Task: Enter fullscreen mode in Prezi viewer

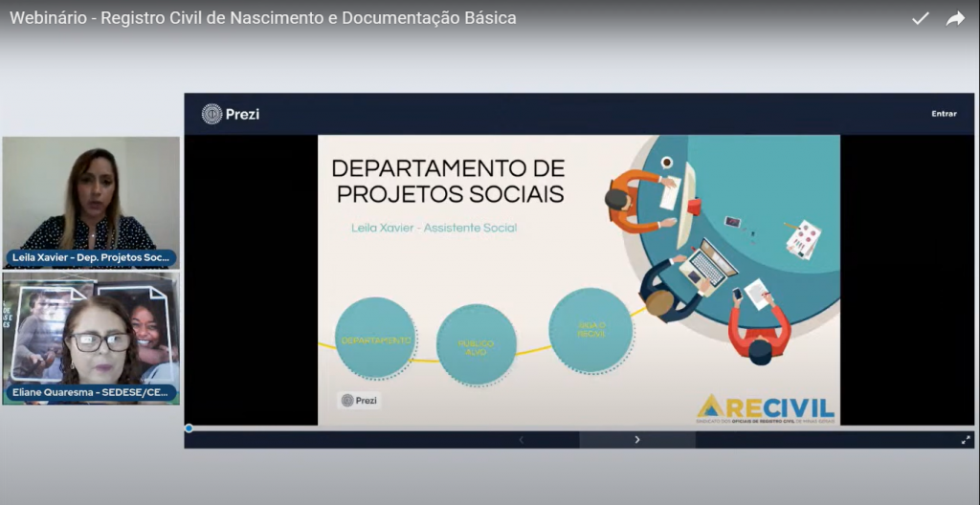Action: (965, 440)
